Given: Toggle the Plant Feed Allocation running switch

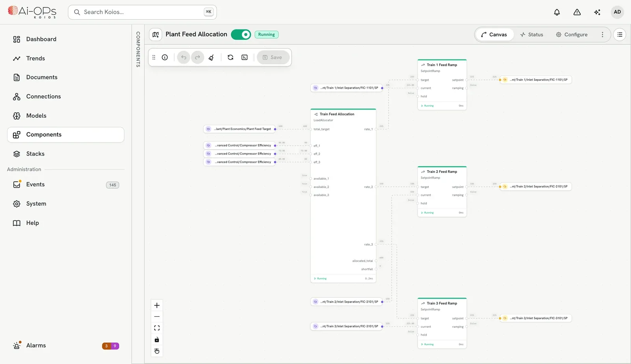Looking at the screenshot, I should (x=241, y=35).
